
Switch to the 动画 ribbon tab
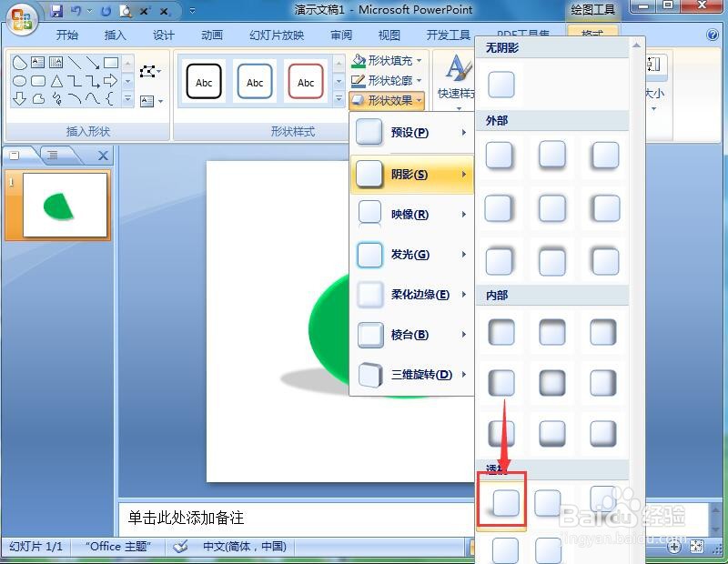(211, 35)
